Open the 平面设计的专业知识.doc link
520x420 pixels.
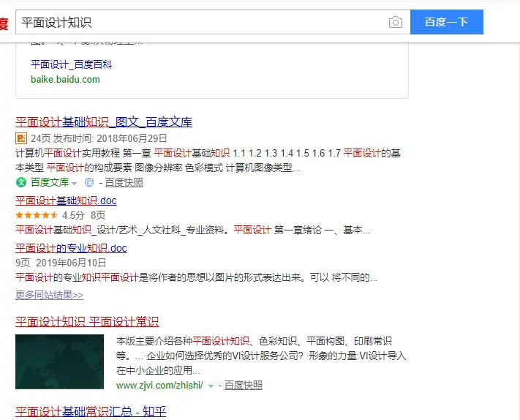point(71,248)
